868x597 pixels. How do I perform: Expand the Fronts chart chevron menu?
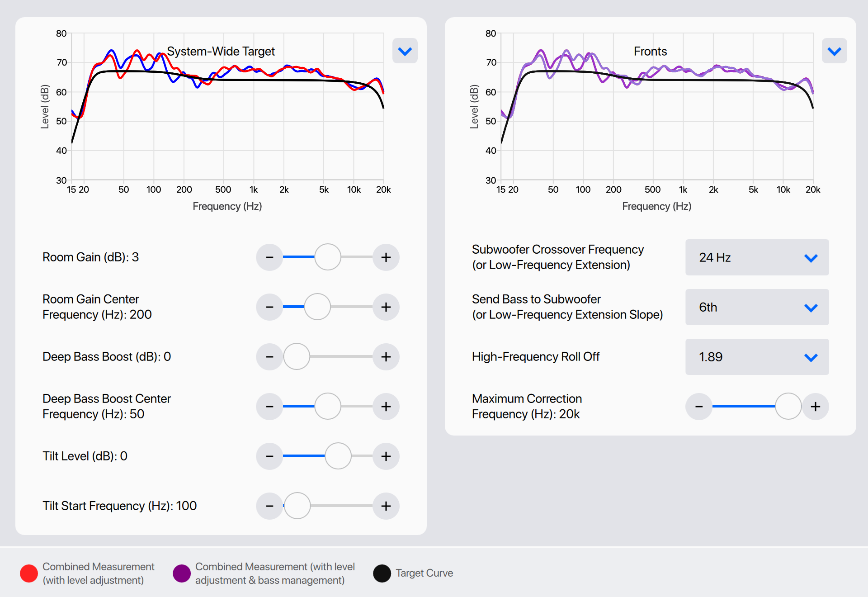point(835,51)
